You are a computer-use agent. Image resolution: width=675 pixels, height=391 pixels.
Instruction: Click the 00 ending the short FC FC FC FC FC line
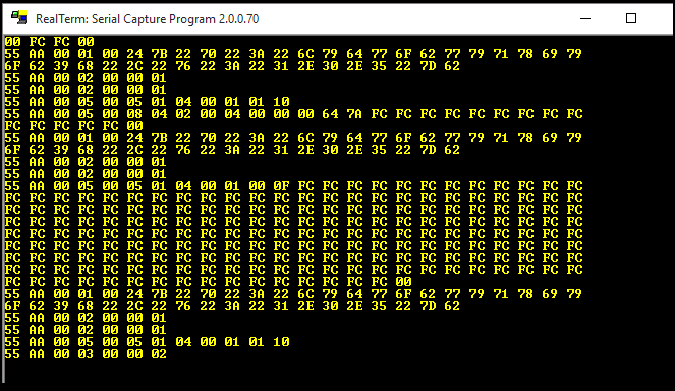[135, 126]
